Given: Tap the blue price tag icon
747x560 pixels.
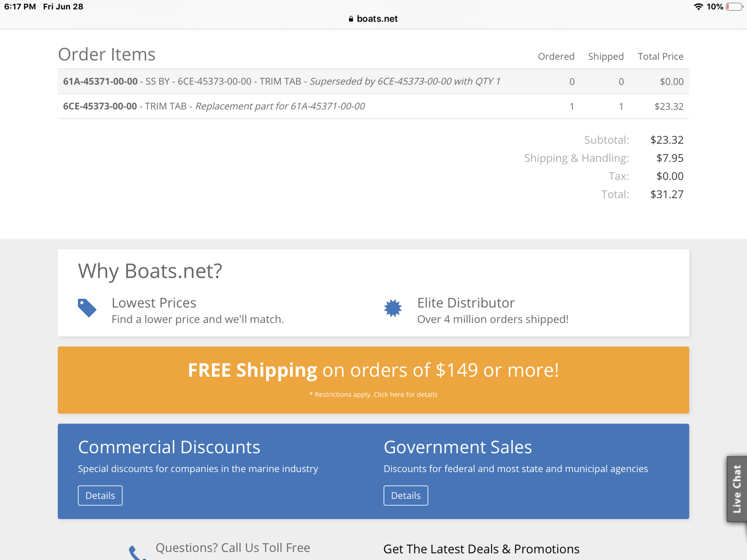Looking at the screenshot, I should click(x=87, y=308).
